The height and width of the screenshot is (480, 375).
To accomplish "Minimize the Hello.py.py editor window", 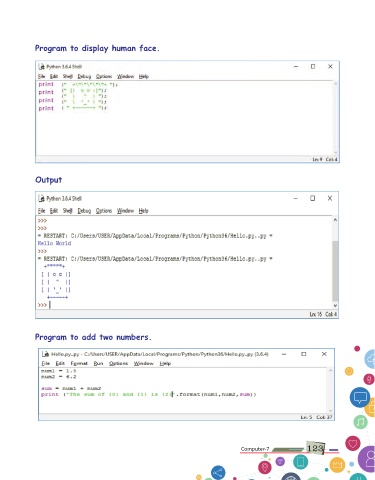I will coord(284,354).
